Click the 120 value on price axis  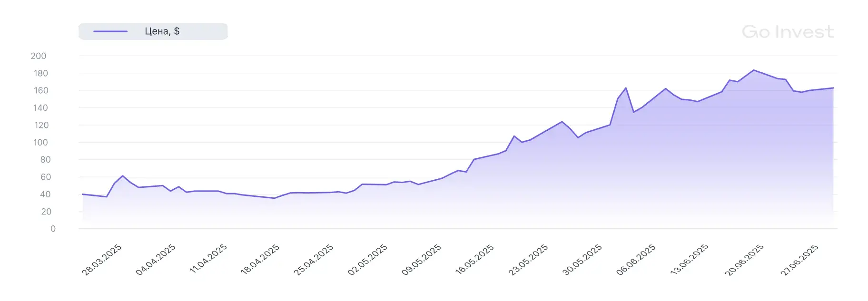(41, 125)
